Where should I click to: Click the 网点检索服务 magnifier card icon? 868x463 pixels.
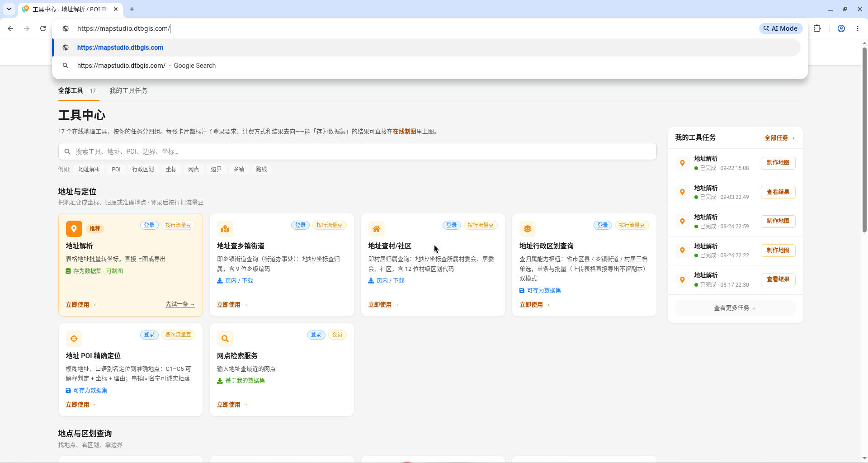coord(225,339)
